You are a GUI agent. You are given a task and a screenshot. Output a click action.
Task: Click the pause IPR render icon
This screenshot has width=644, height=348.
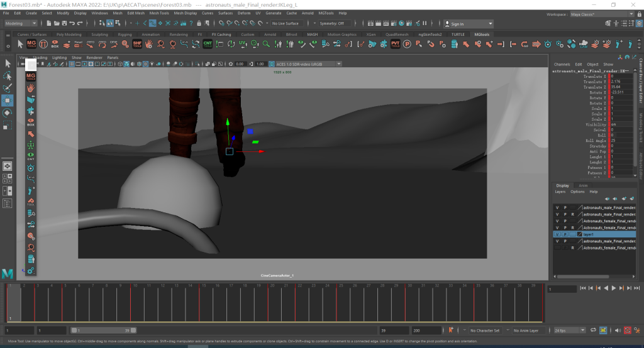coord(425,23)
